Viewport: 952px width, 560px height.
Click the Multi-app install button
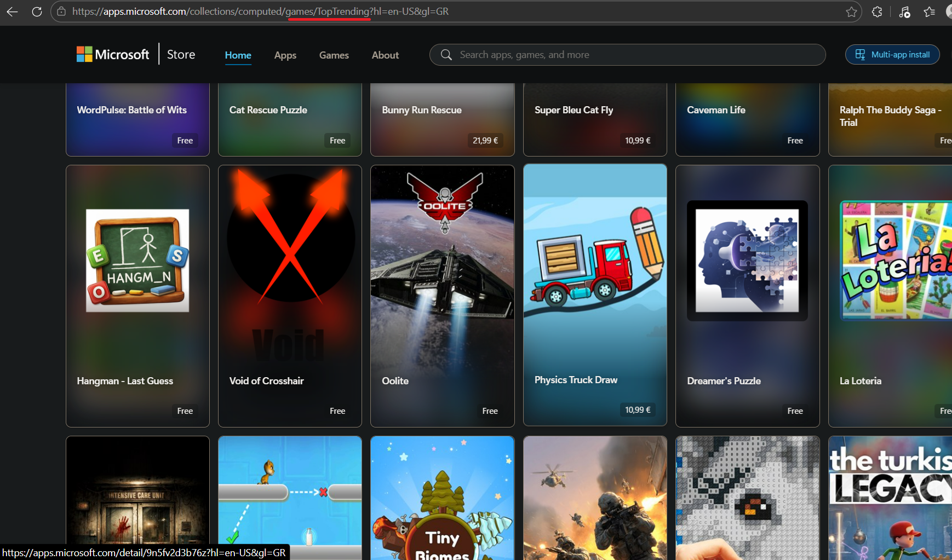(x=892, y=55)
